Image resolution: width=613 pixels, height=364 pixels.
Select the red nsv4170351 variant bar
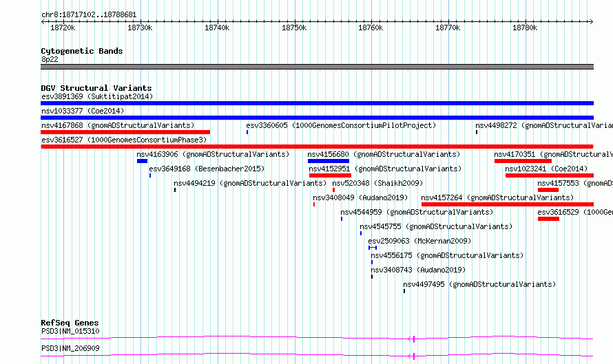pos(523,161)
